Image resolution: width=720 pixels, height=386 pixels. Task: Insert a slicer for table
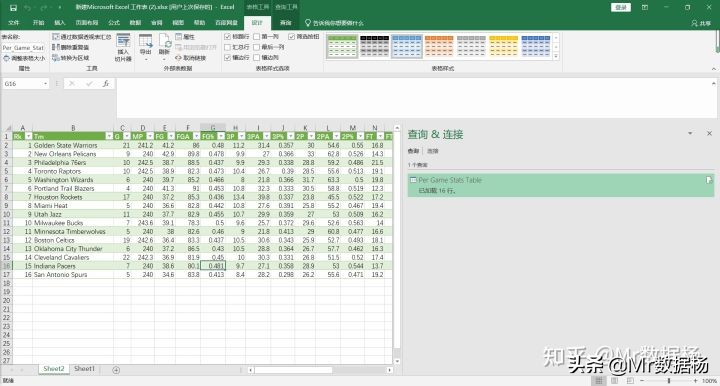123,48
